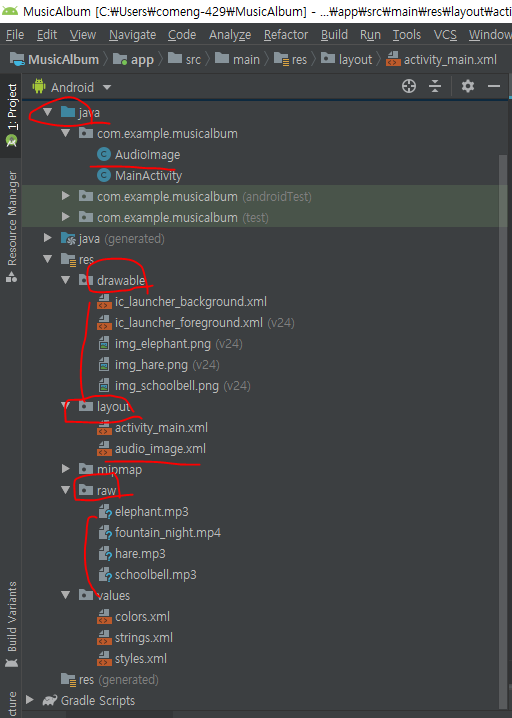Click fountain_night.mp4 file icon
The image size is (512, 718).
[x=105, y=533]
